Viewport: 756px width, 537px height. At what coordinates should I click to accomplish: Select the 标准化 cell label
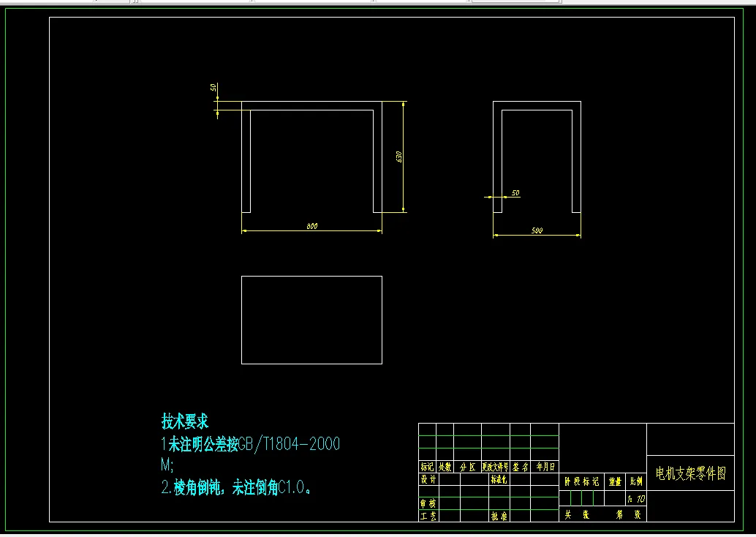point(499,479)
